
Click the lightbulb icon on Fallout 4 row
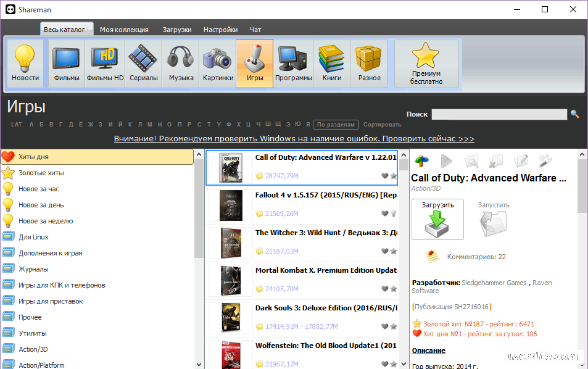click(394, 214)
